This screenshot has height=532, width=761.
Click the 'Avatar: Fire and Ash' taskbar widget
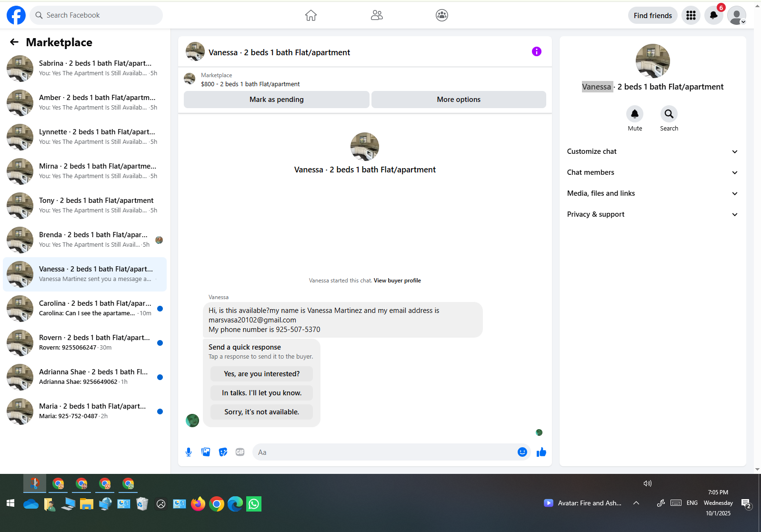[583, 503]
